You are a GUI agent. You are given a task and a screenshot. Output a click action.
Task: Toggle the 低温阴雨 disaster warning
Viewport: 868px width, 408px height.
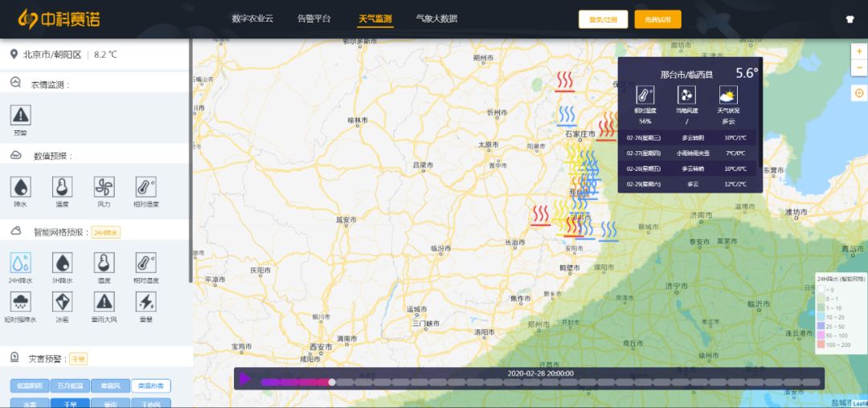click(x=30, y=386)
